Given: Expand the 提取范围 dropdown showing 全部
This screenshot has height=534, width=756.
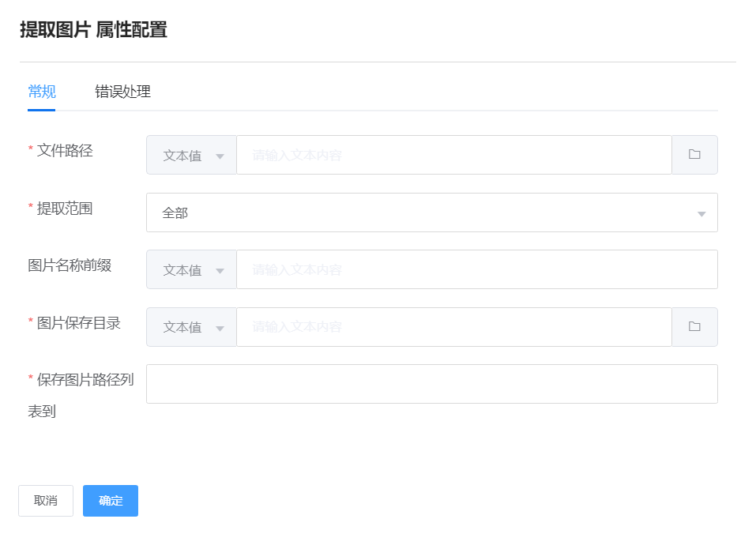Looking at the screenshot, I should coord(431,212).
